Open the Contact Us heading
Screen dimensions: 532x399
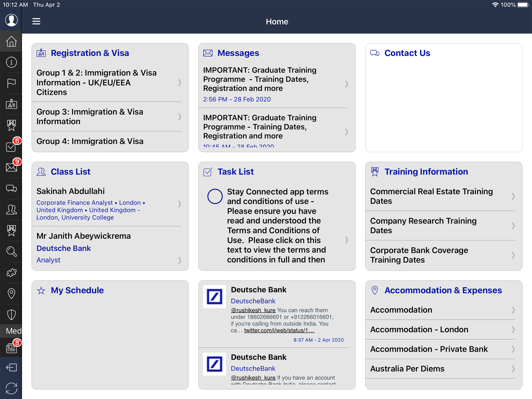[x=407, y=53]
